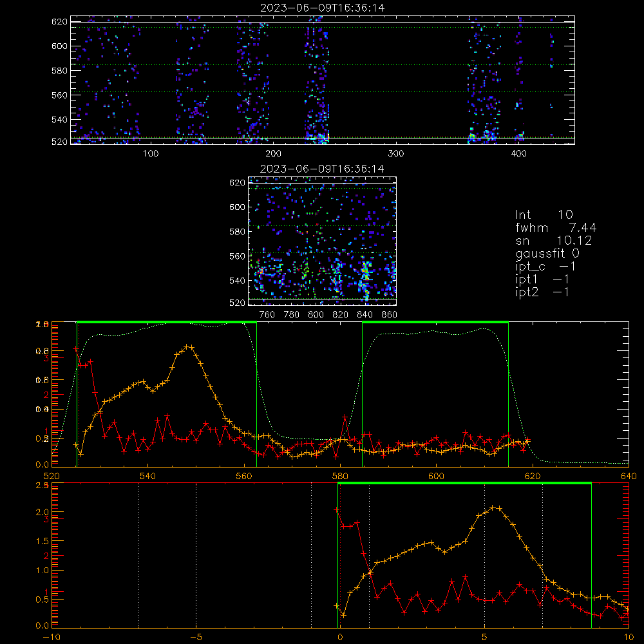Click dense photon column near 240 in top plot
Image resolution: width=644 pixels, height=644 pixels.
pyautogui.click(x=316, y=80)
